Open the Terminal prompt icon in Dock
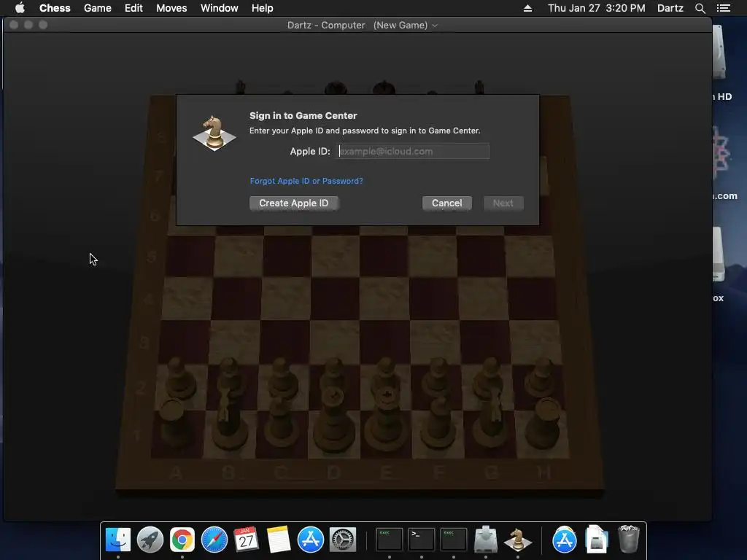 point(421,539)
